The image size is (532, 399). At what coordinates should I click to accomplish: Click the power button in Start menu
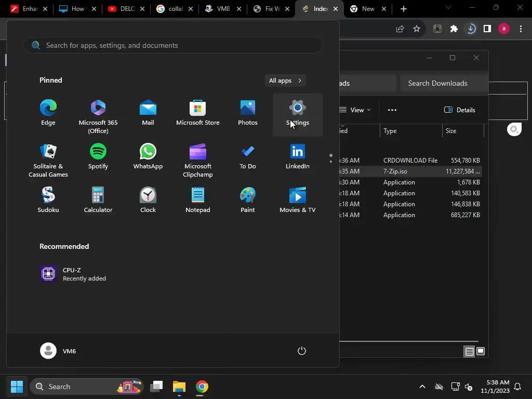click(x=302, y=351)
